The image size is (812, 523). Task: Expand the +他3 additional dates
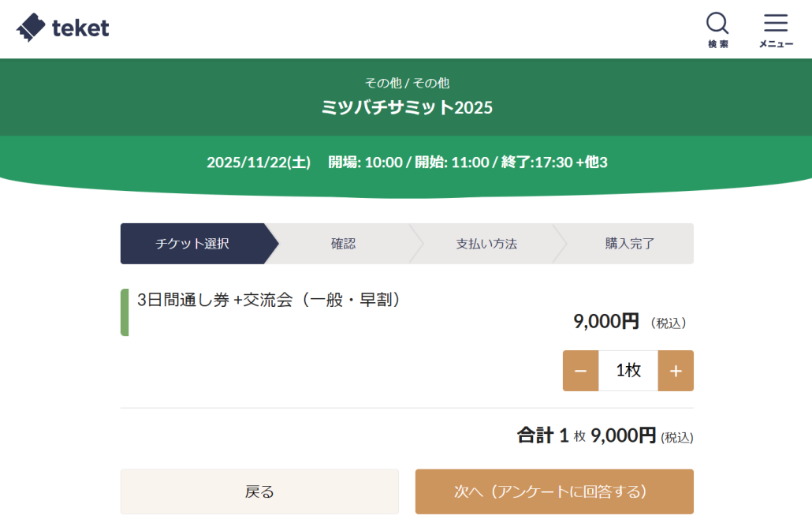[x=591, y=163]
